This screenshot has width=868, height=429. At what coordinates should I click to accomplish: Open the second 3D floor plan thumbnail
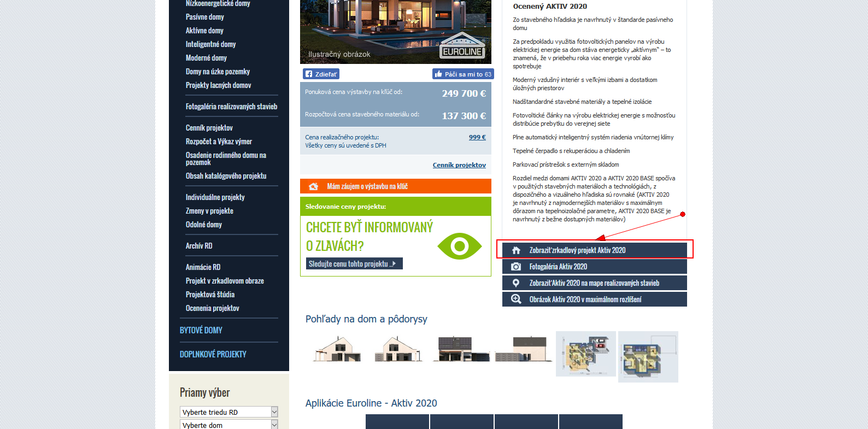click(648, 357)
